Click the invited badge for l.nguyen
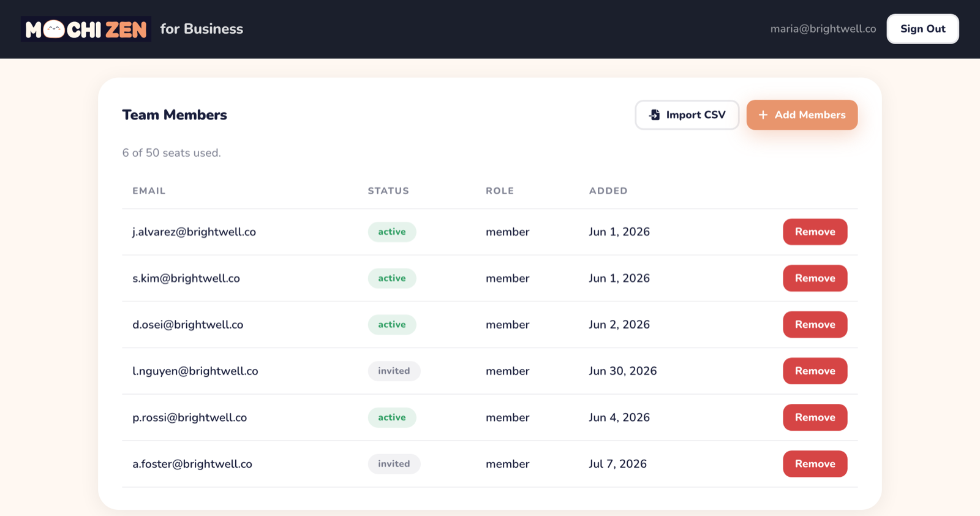 (394, 371)
